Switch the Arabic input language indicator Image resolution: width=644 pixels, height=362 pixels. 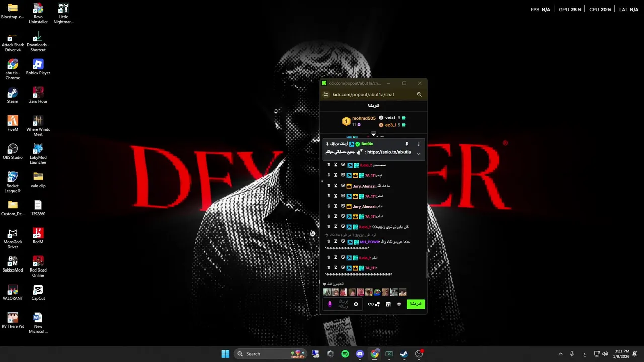584,354
